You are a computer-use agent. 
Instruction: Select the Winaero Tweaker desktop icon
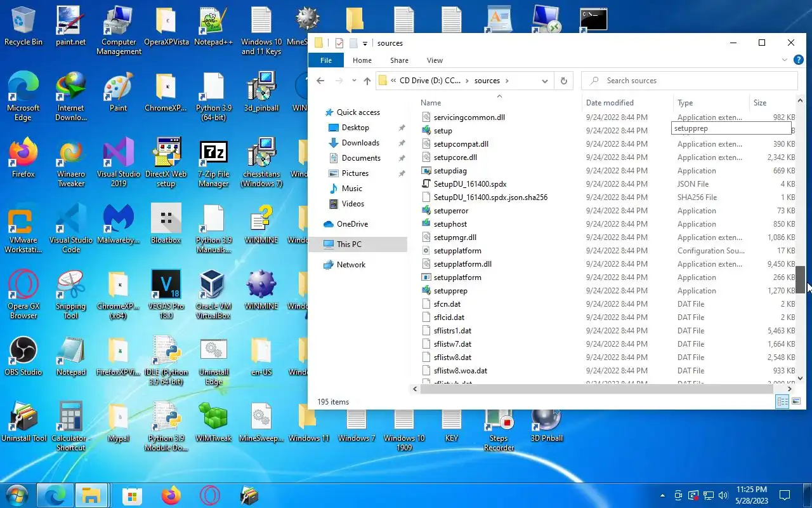coord(71,163)
